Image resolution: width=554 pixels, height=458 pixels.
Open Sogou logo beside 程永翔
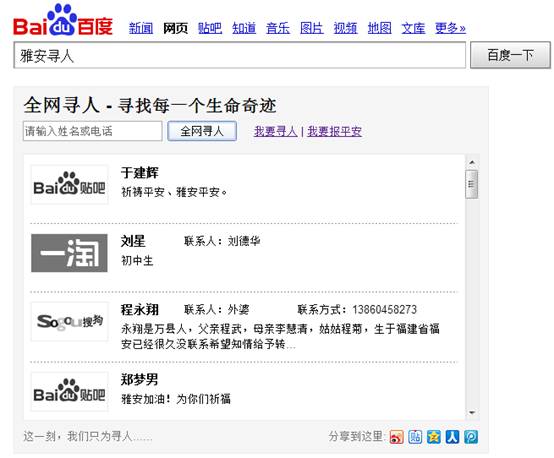click(69, 322)
